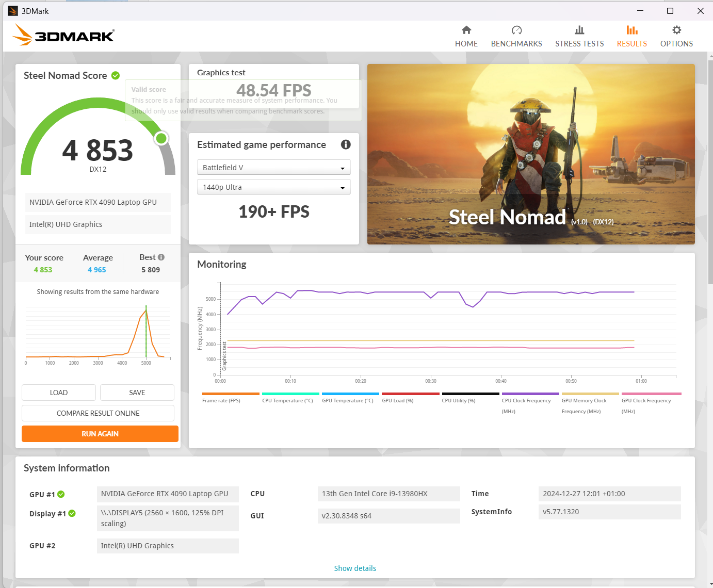Toggle the pink GPU Clock Frequency legend

click(x=650, y=404)
